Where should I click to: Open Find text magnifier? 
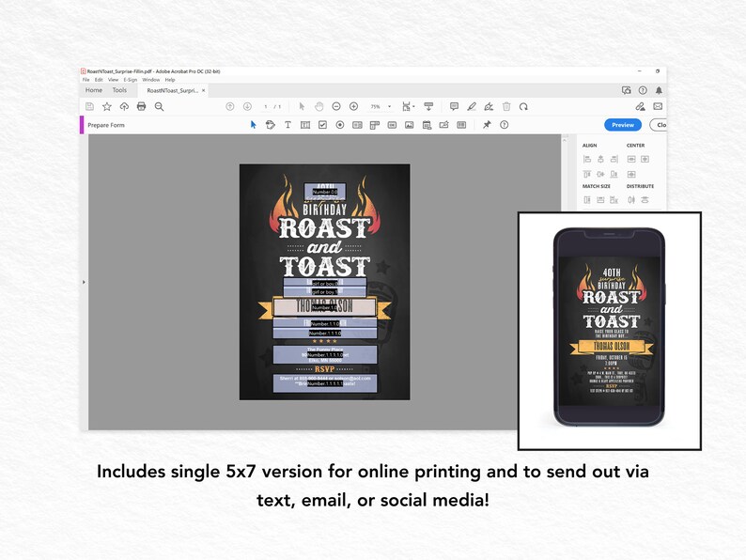tap(159, 106)
